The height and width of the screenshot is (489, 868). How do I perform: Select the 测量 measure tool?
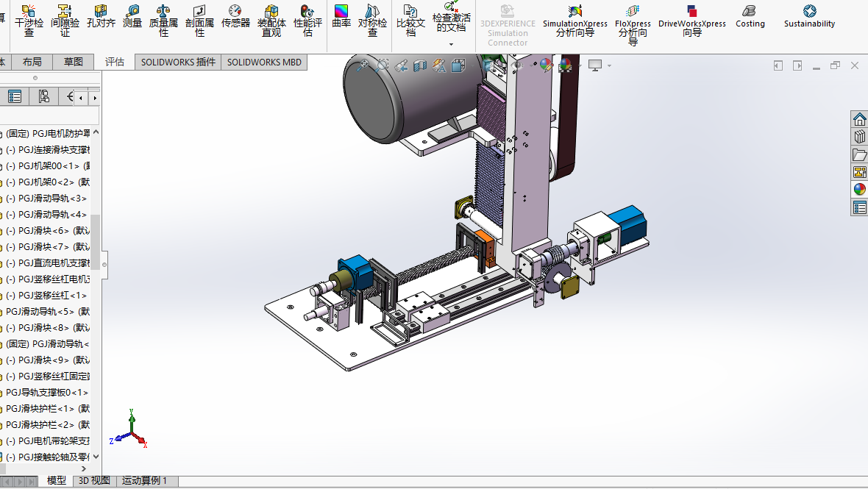point(132,18)
